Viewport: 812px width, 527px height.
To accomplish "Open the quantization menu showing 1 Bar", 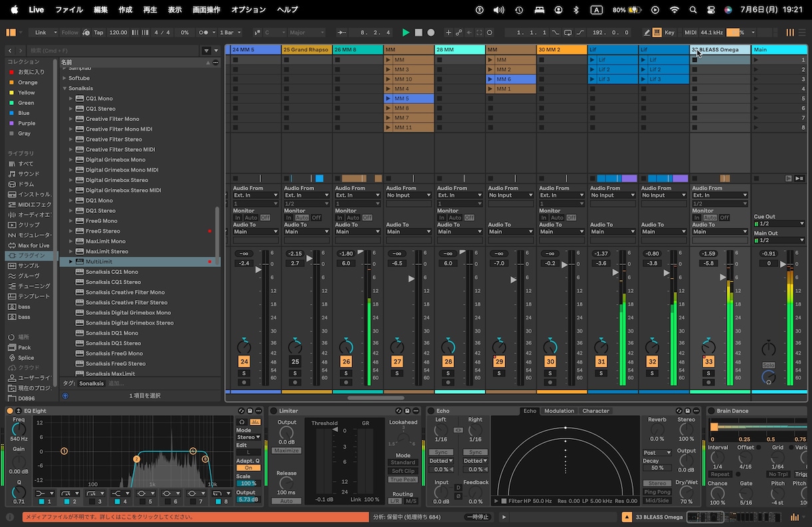I will 230,33.
